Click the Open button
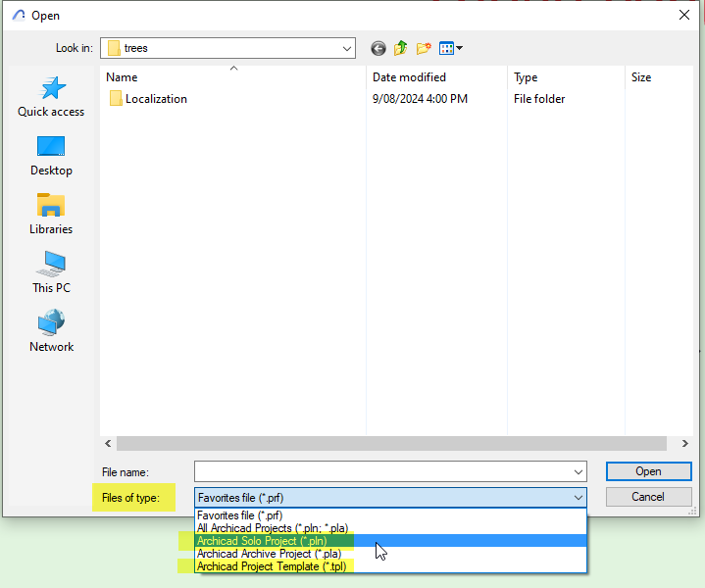This screenshot has height=588, width=705. [x=648, y=471]
